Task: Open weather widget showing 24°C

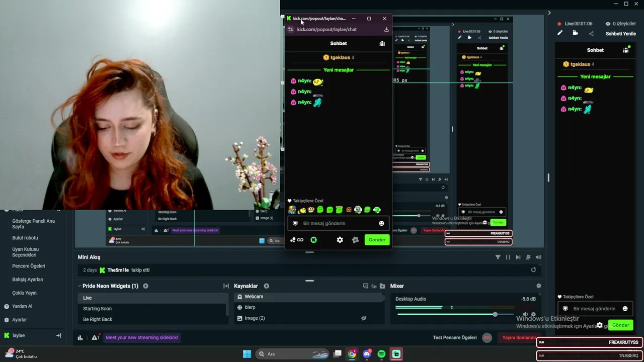Action: [x=21, y=354]
